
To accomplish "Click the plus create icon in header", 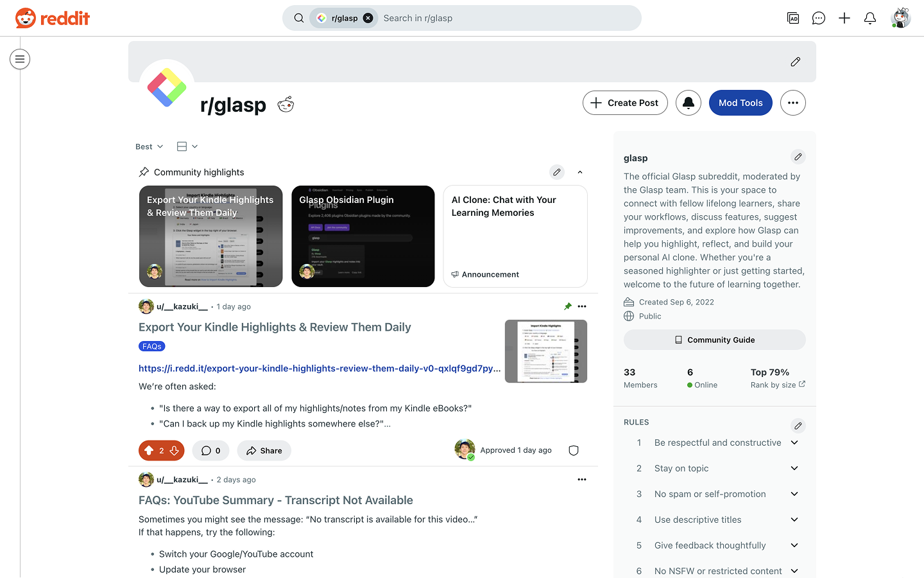I will pos(844,18).
